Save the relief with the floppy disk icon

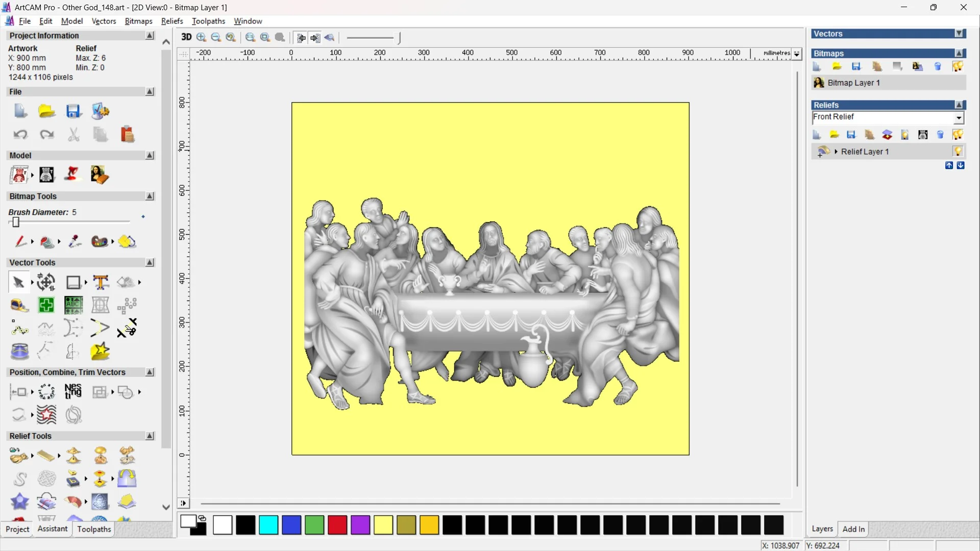pyautogui.click(x=851, y=134)
